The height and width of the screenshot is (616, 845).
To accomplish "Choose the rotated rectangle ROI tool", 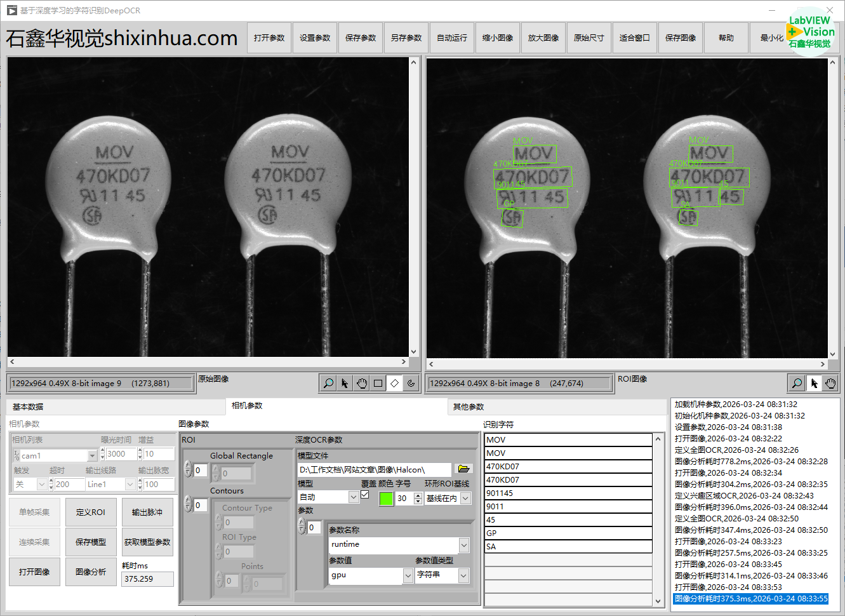I will point(394,383).
